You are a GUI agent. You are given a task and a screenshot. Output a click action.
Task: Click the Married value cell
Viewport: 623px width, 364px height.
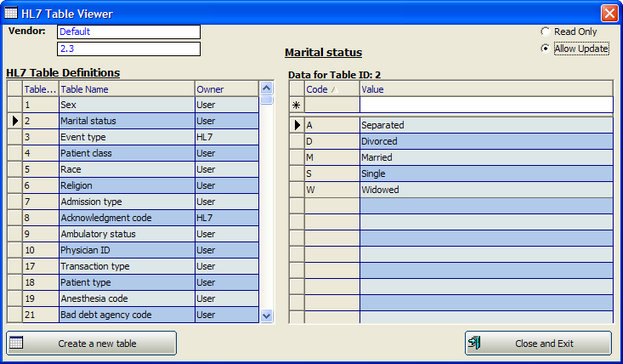point(486,158)
